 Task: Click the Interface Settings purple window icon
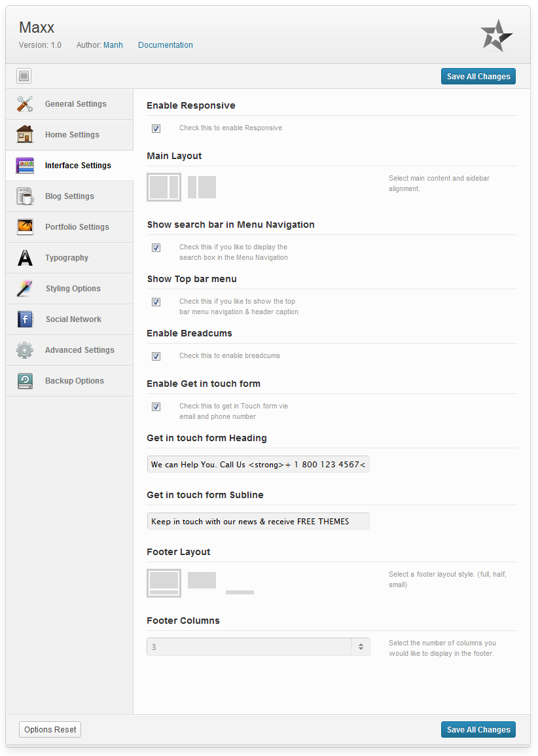(x=25, y=166)
